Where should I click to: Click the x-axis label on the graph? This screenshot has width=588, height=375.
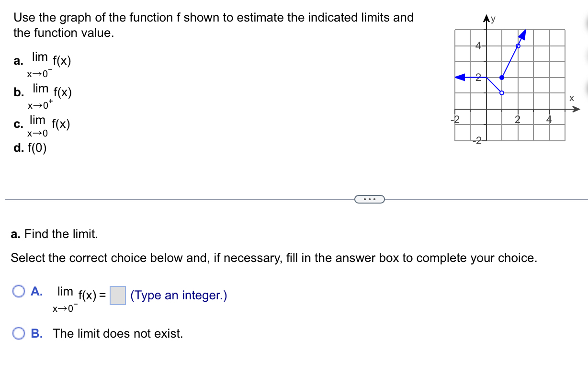[x=571, y=99]
